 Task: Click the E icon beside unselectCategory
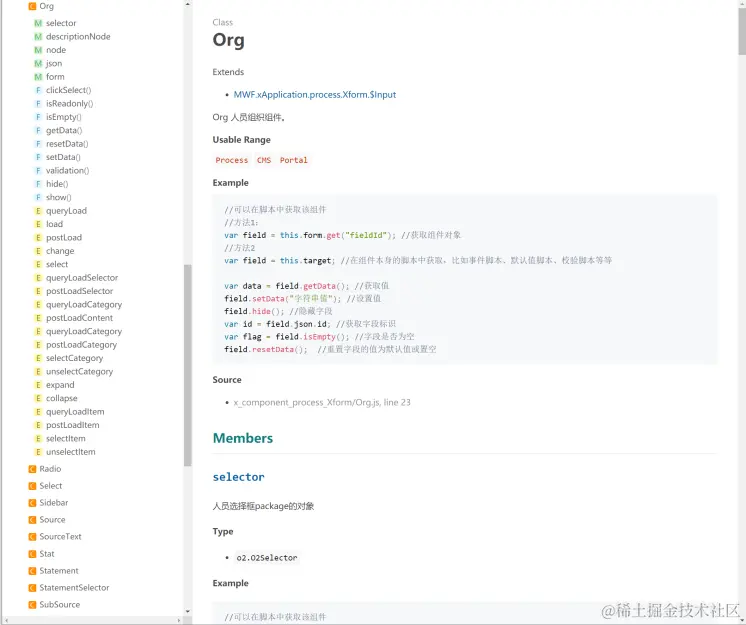(38, 371)
